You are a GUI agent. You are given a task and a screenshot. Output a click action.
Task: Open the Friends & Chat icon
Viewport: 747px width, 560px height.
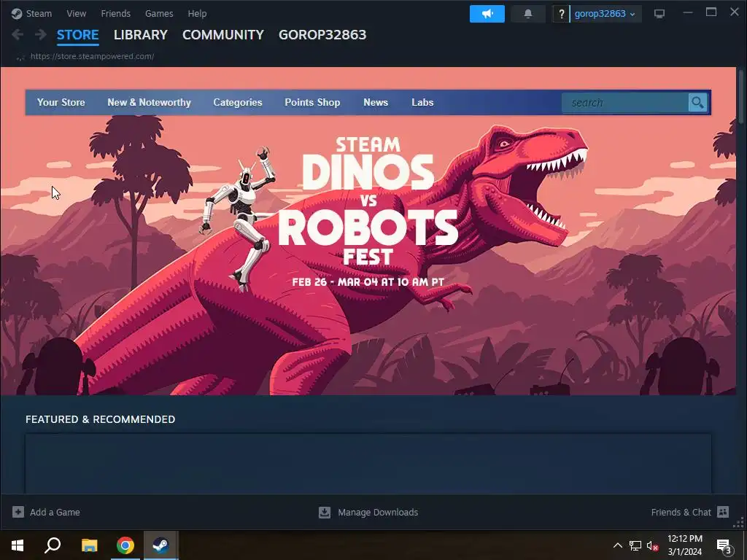pos(723,512)
